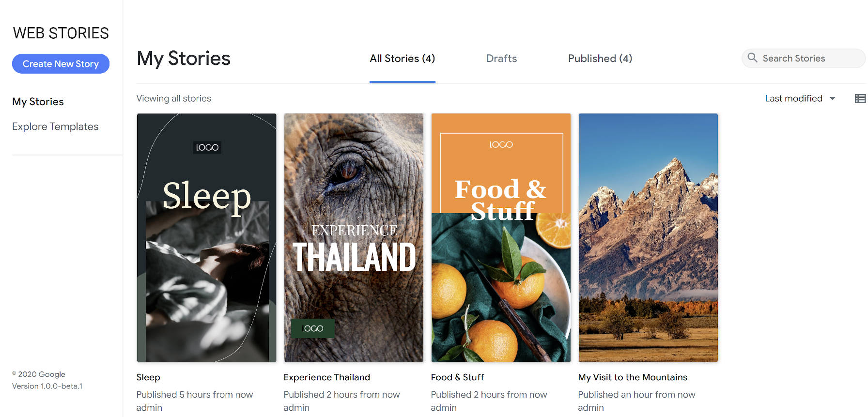Open the mountain landscape story thumbnail

(x=648, y=237)
